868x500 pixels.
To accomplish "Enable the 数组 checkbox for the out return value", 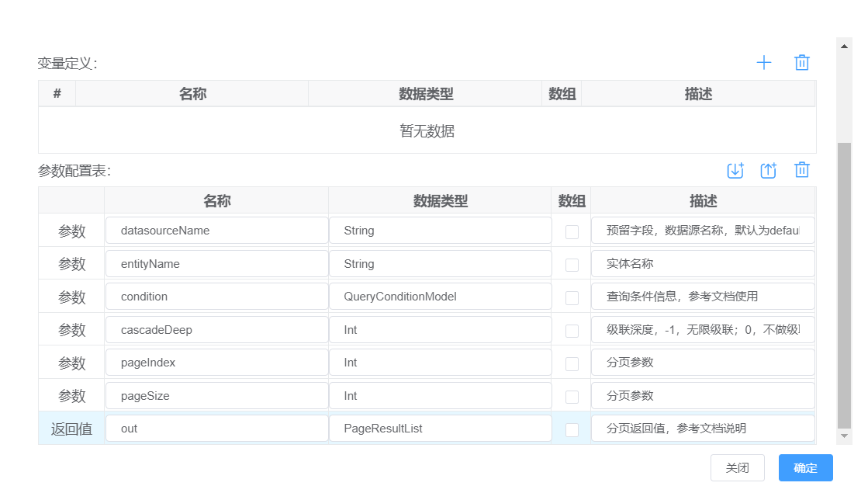I will point(572,429).
